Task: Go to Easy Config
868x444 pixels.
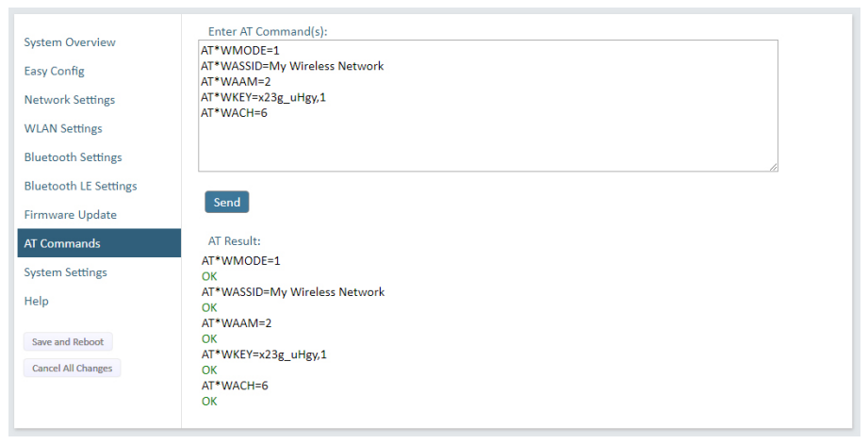Action: click(x=54, y=71)
